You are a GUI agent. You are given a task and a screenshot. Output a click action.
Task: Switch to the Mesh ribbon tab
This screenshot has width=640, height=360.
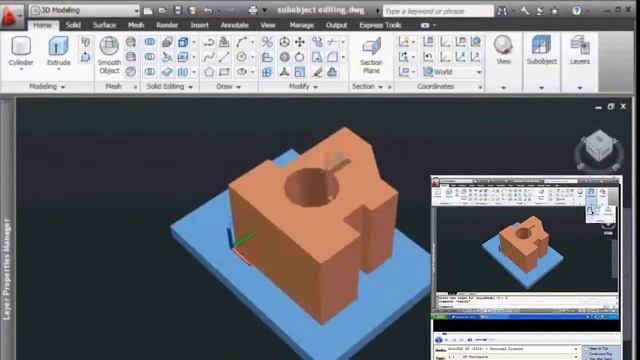coord(136,25)
